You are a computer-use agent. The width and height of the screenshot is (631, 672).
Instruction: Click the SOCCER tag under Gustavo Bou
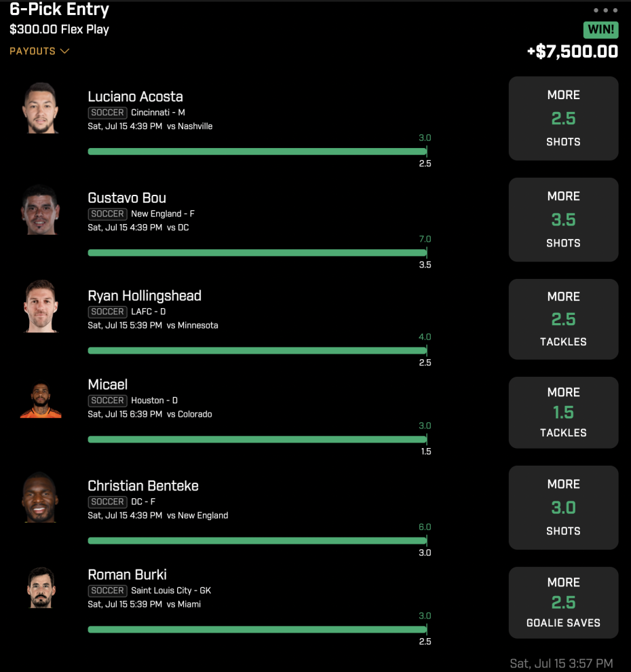tap(107, 214)
